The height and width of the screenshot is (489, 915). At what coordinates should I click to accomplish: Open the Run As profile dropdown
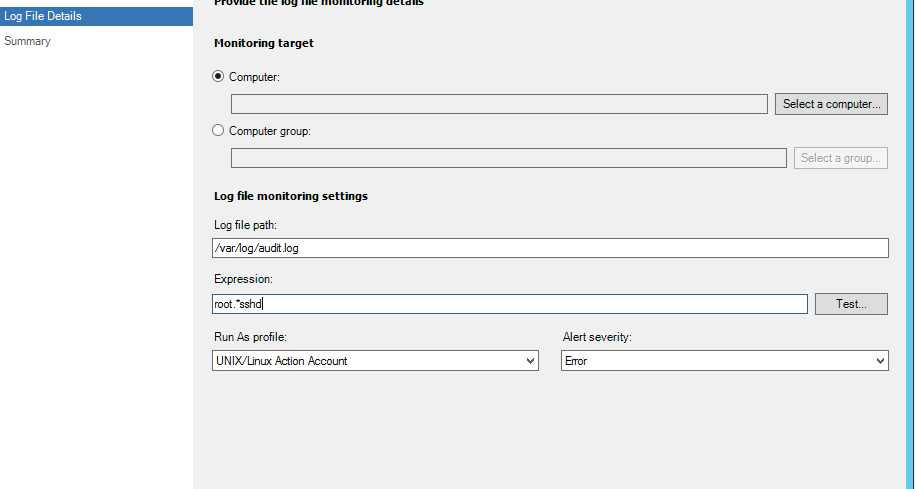(x=375, y=361)
